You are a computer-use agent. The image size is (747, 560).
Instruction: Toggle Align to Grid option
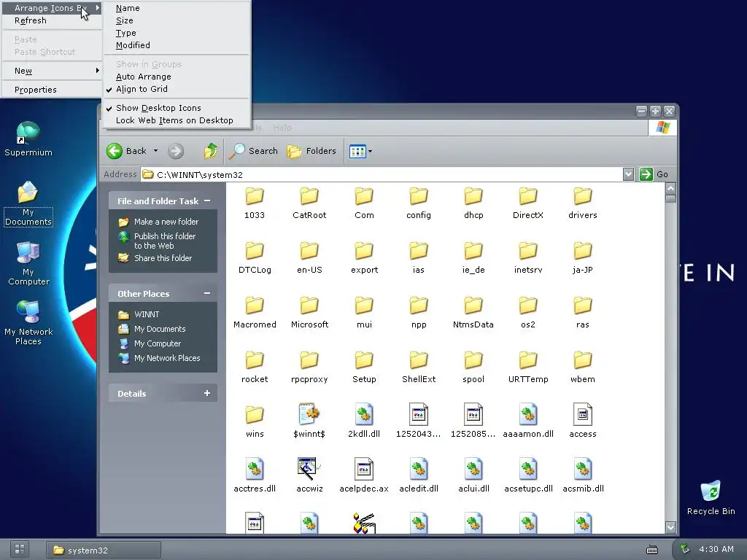[x=177, y=89]
